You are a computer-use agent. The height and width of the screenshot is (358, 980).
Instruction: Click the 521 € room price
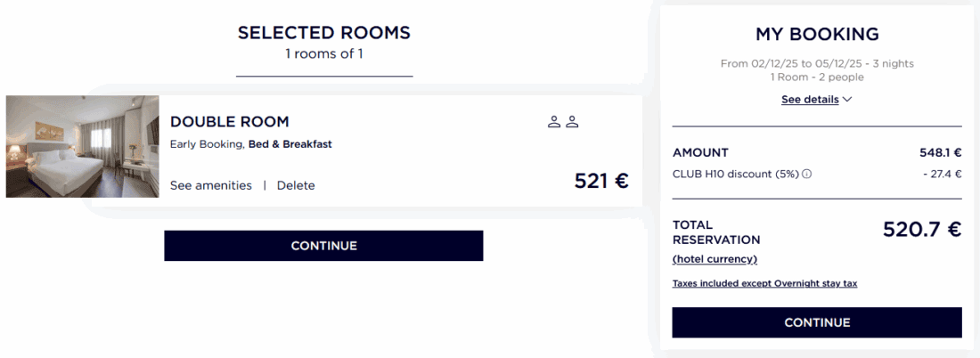[601, 181]
